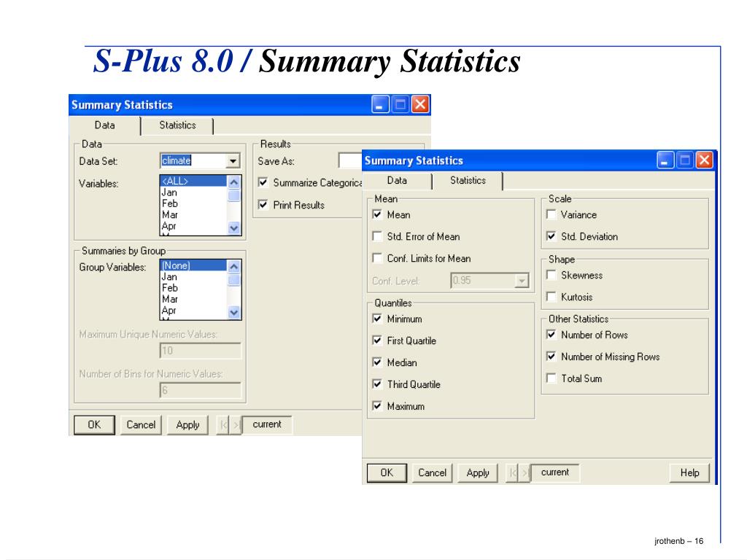Click up arrow in Group Variables scrollbar

(x=233, y=266)
